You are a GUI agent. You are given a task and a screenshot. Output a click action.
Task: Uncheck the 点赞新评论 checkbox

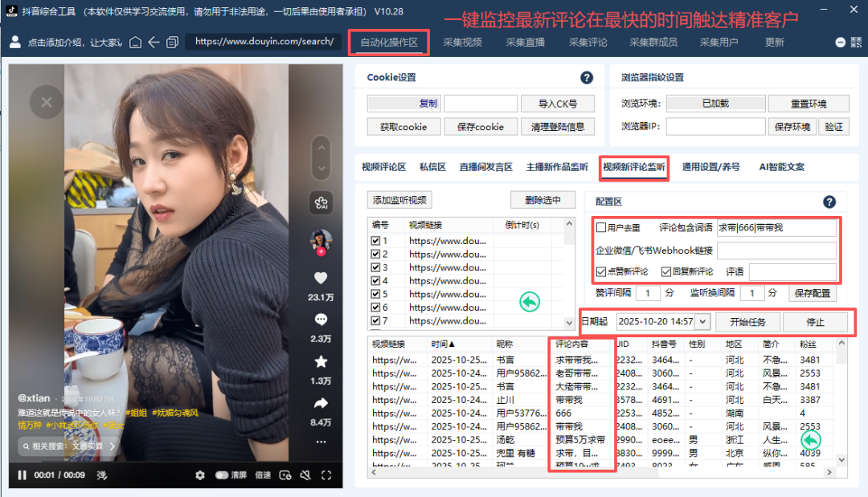tap(601, 271)
